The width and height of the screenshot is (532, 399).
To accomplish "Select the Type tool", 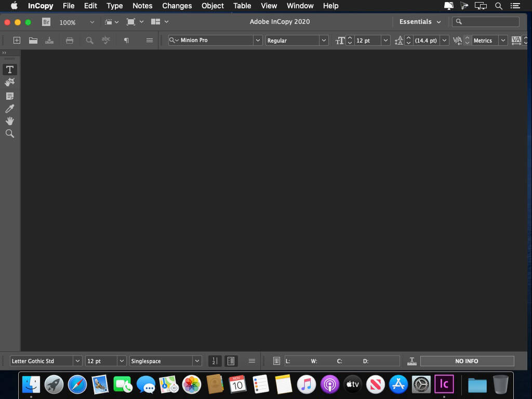I will coord(10,70).
